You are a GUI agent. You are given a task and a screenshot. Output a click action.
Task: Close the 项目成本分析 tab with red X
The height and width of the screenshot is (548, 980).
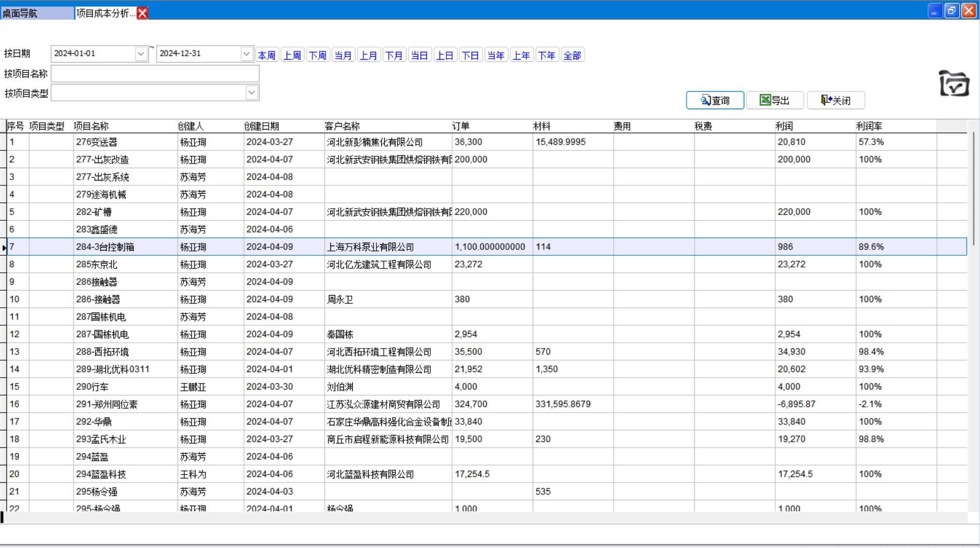tap(142, 13)
